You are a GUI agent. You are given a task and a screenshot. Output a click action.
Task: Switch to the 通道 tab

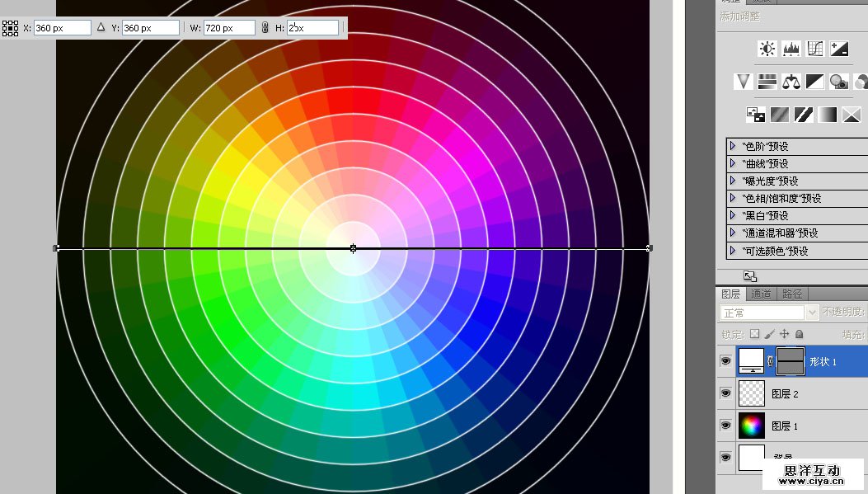click(761, 294)
